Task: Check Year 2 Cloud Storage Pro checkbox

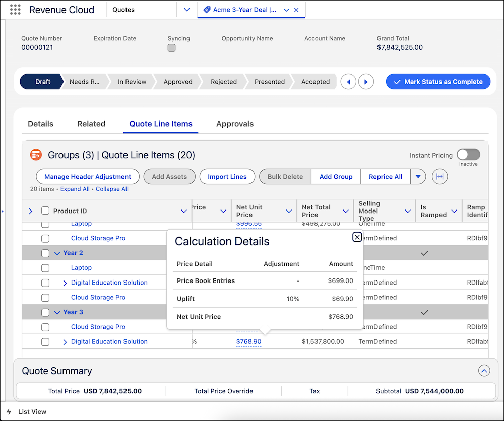Action: (45, 297)
